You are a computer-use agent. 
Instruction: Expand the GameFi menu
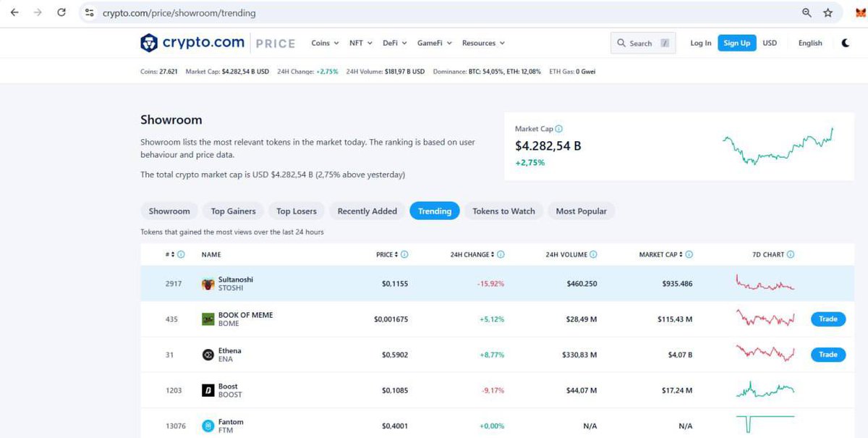tap(435, 43)
